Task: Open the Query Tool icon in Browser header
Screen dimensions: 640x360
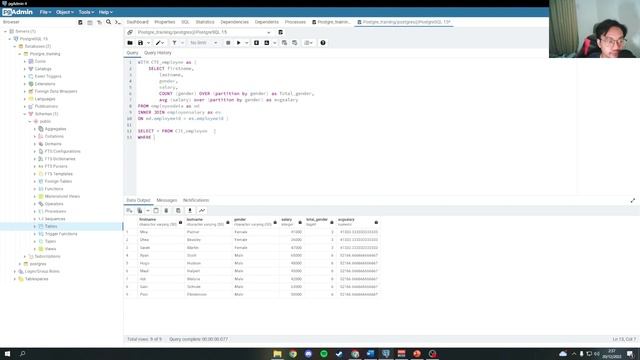Action: [x=80, y=22]
